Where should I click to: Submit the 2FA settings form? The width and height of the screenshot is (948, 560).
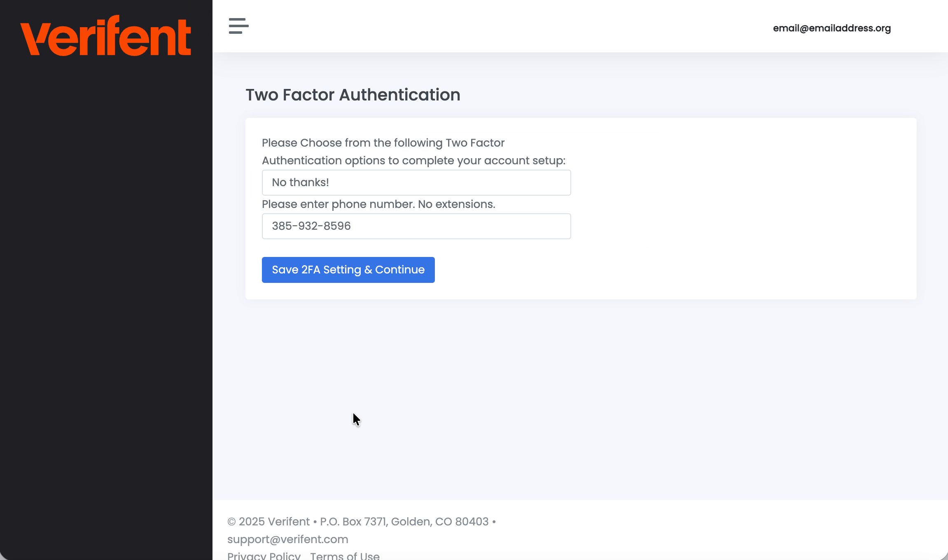348,270
